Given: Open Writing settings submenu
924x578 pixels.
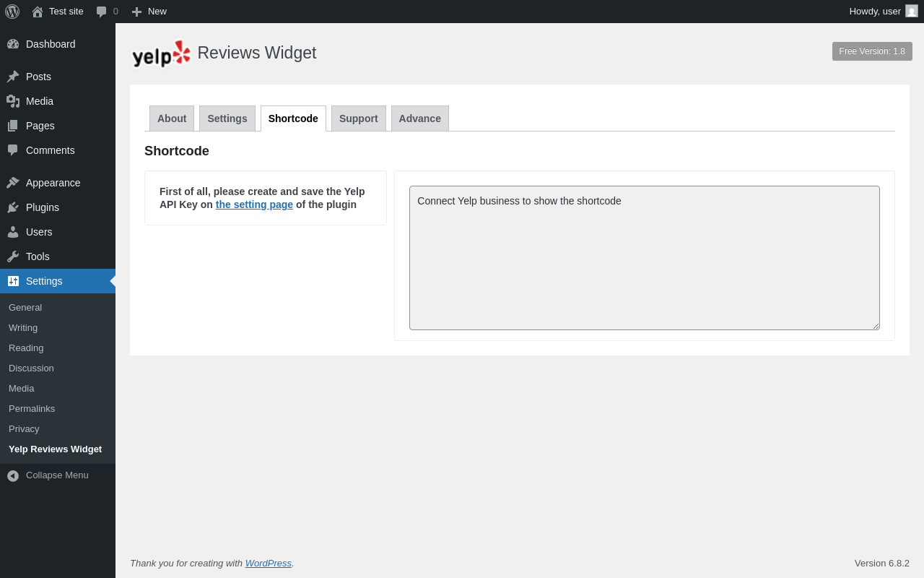Looking at the screenshot, I should pyautogui.click(x=58, y=327).
